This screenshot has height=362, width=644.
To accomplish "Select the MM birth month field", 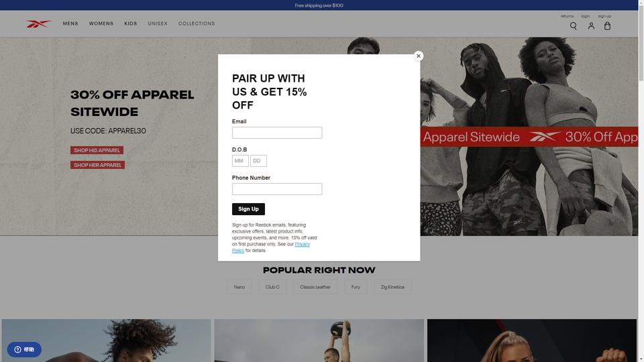I will pos(240,161).
